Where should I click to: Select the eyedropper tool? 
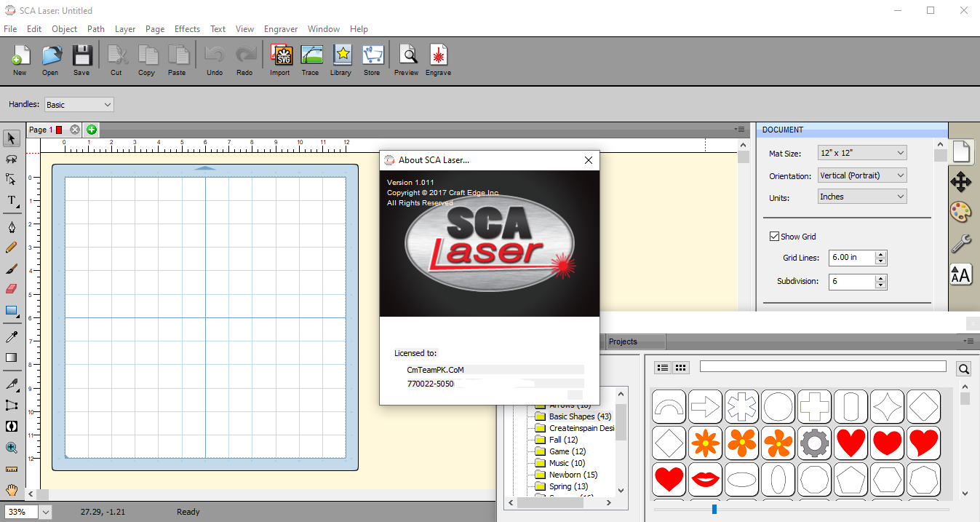12,337
